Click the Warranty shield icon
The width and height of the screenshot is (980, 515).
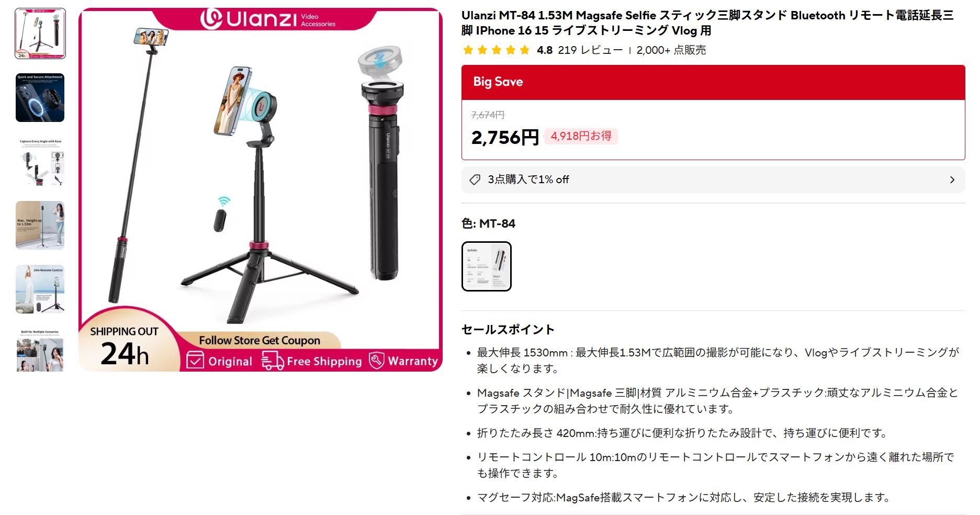click(x=376, y=360)
